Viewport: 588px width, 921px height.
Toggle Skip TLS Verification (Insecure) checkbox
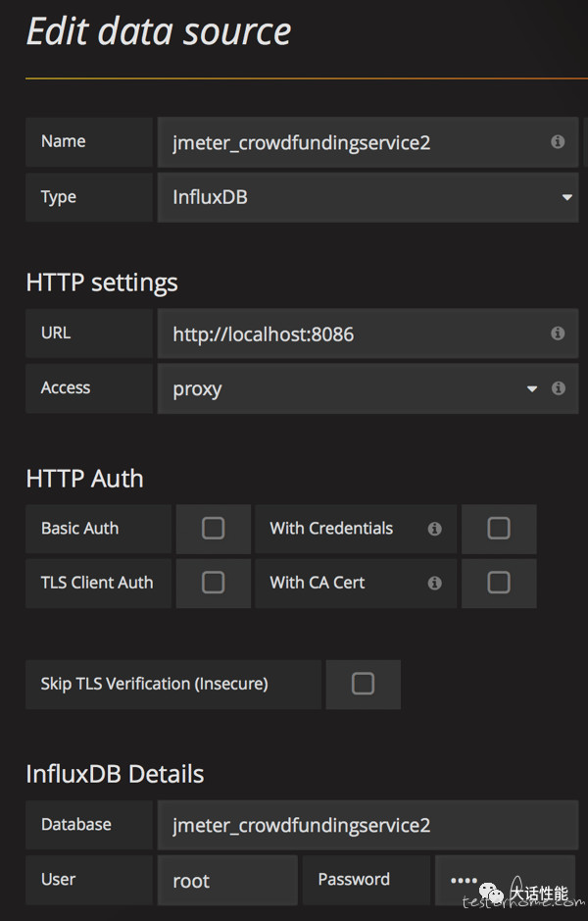click(x=363, y=684)
